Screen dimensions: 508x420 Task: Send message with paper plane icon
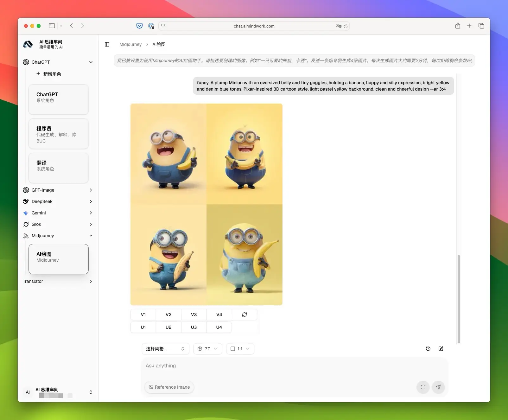[x=438, y=387]
